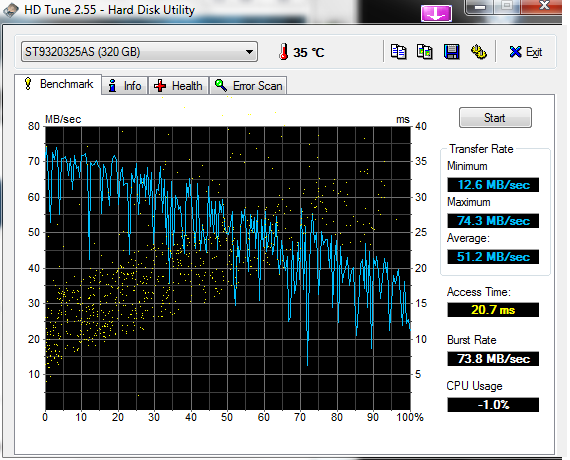The height and width of the screenshot is (460, 570).
Task: Click the thermometer temperature icon
Action: 284,52
